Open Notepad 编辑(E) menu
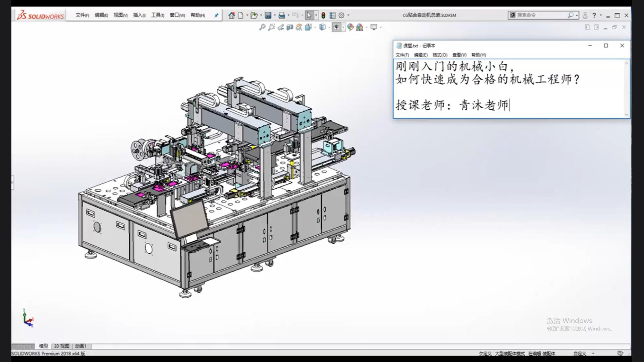Screen dimensions: 644x362 (x=421, y=55)
